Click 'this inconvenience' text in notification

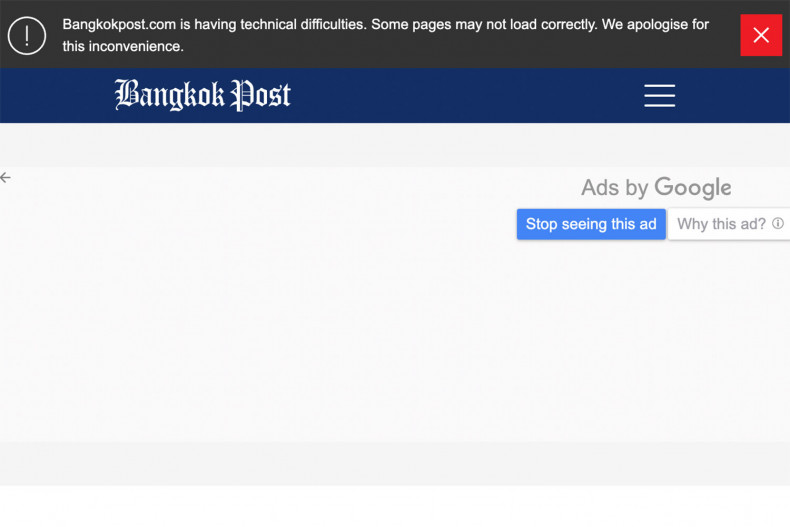pos(122,46)
